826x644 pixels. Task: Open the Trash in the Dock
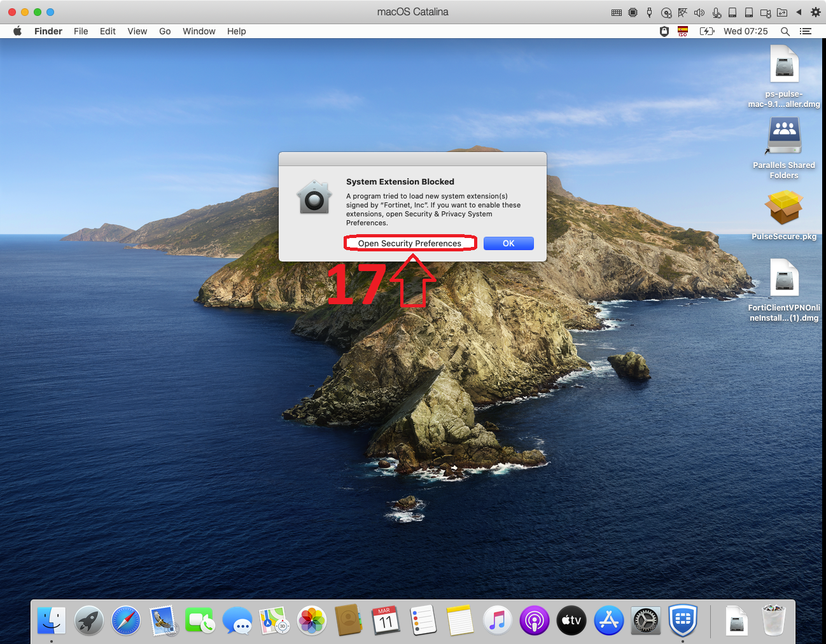point(773,620)
